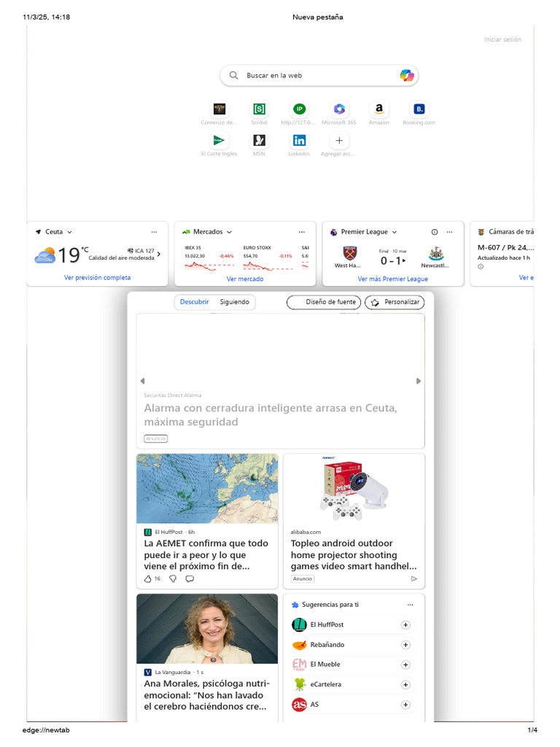Screen dimensions: 560x747
Task: Follow AS in suggestions list
Action: (x=405, y=705)
